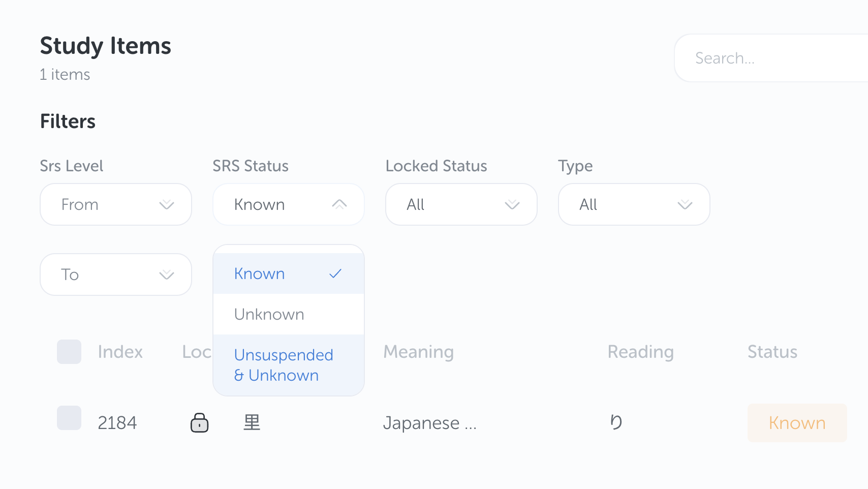
Task: Click the chevron in the To dropdown
Action: pos(167,274)
